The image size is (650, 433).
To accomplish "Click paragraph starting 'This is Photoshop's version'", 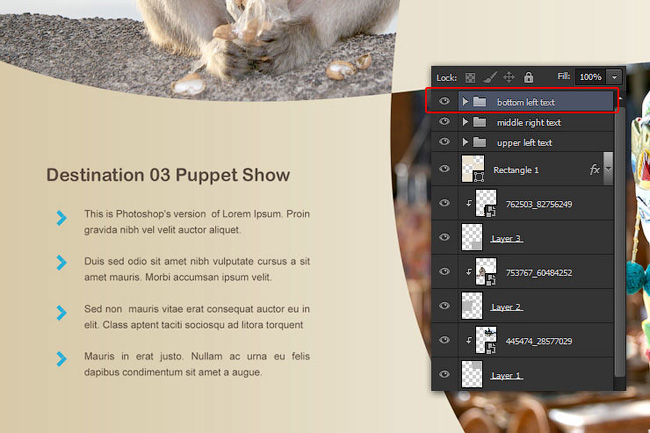I will click(x=197, y=222).
